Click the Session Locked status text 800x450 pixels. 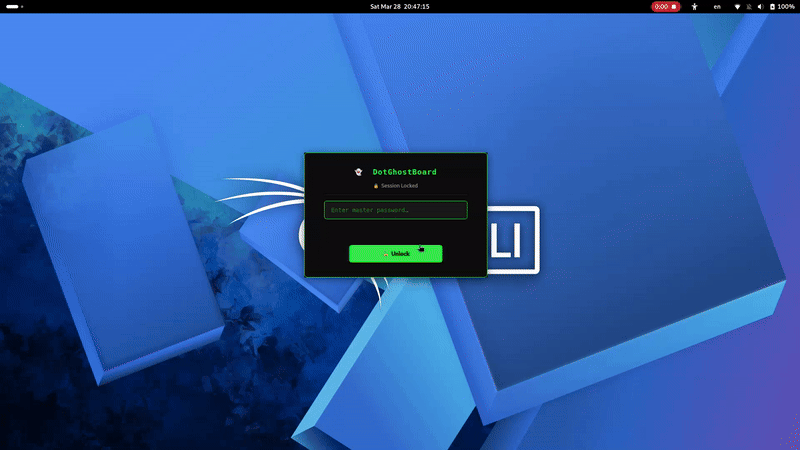tap(399, 186)
